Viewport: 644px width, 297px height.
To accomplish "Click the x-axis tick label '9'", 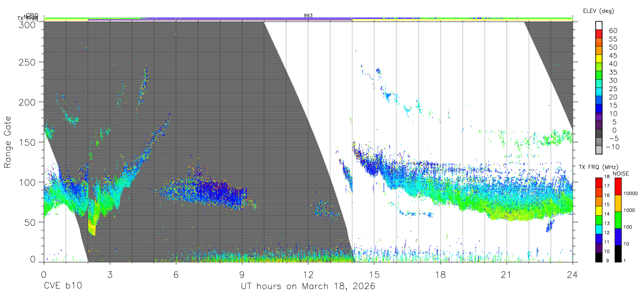I will point(242,274).
